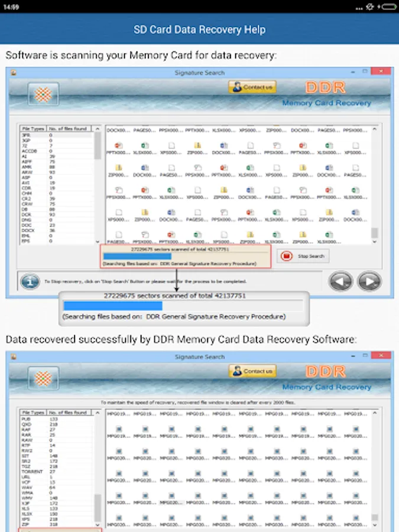The width and height of the screenshot is (399, 532).
Task: Select the URL row in lower file types list
Action: coord(56,477)
